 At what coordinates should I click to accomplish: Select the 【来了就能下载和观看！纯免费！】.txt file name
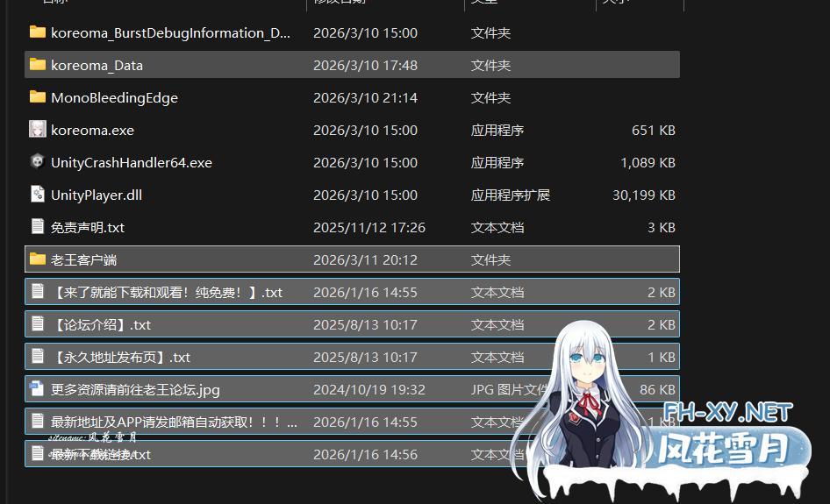167,292
